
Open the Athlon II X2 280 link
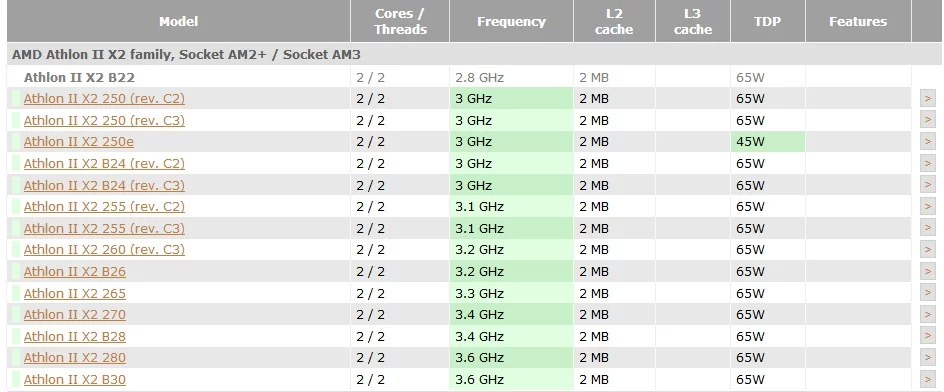click(75, 358)
